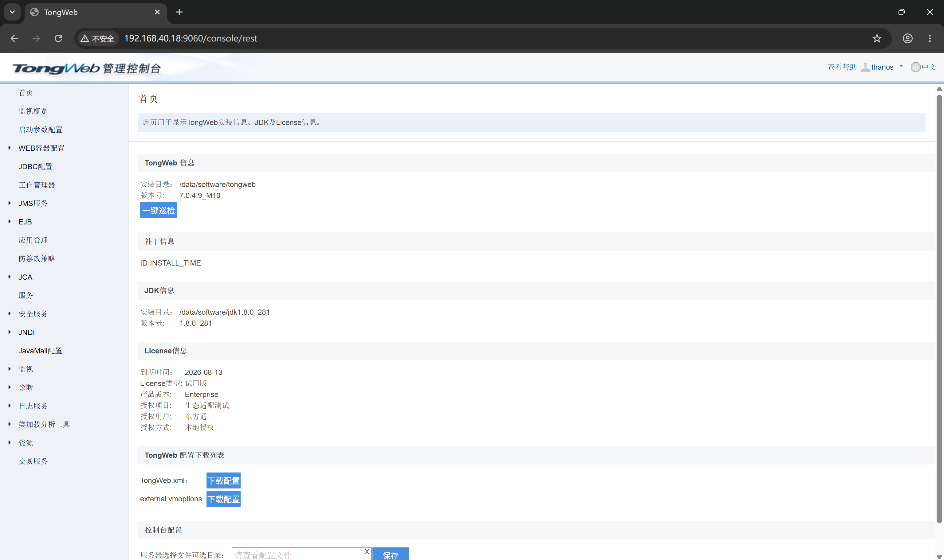
Task: Bookmark this page with the star icon
Action: click(x=877, y=38)
